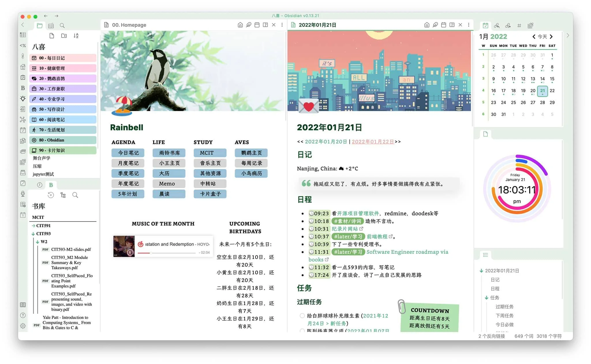
Task: Click the 今日笔记 button
Action: (128, 153)
